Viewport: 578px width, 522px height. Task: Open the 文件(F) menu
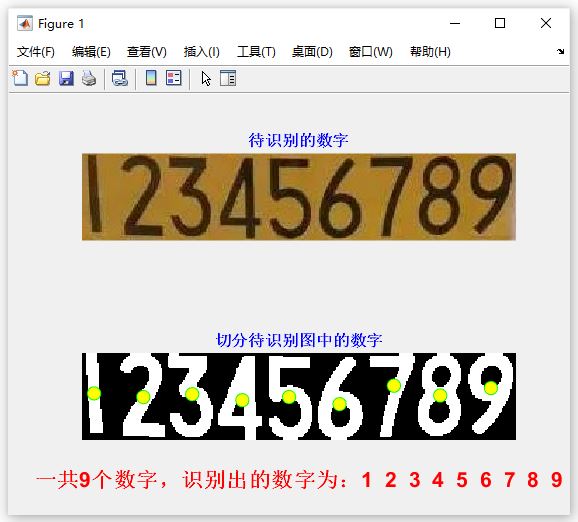(x=36, y=52)
